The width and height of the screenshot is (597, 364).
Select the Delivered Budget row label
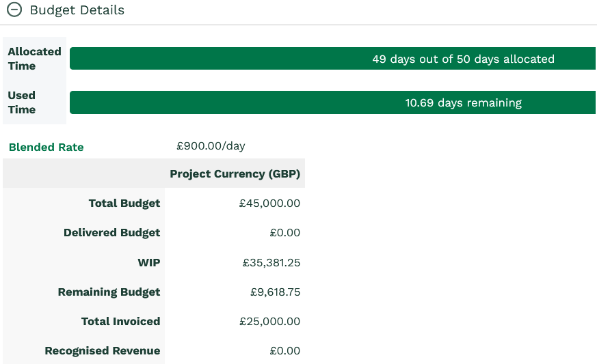[x=111, y=233]
